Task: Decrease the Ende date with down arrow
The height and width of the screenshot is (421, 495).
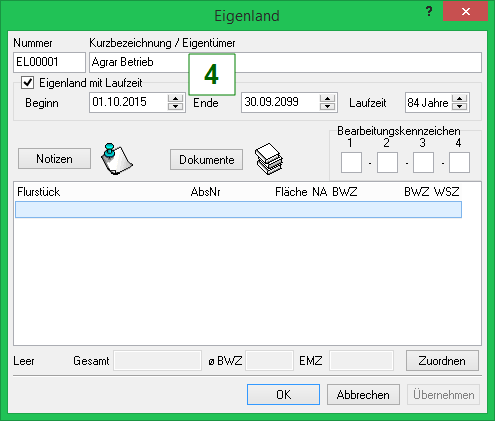Action: 327,106
